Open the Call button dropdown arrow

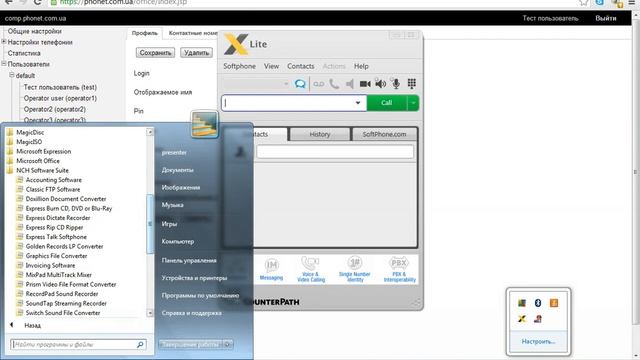click(413, 103)
